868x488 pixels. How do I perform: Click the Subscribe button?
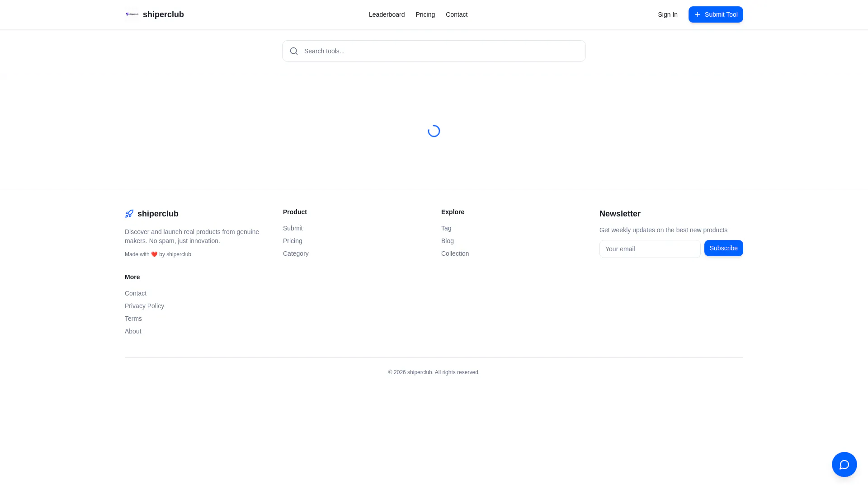(723, 248)
